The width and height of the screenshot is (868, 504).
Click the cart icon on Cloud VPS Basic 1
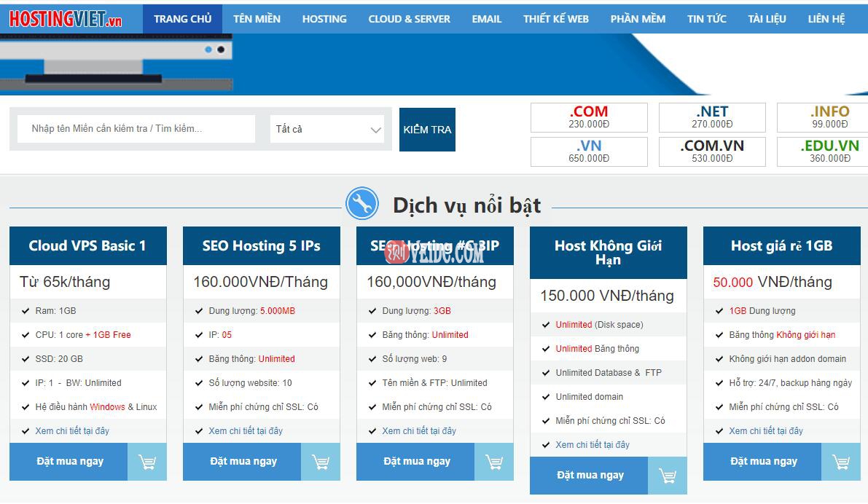pyautogui.click(x=147, y=462)
